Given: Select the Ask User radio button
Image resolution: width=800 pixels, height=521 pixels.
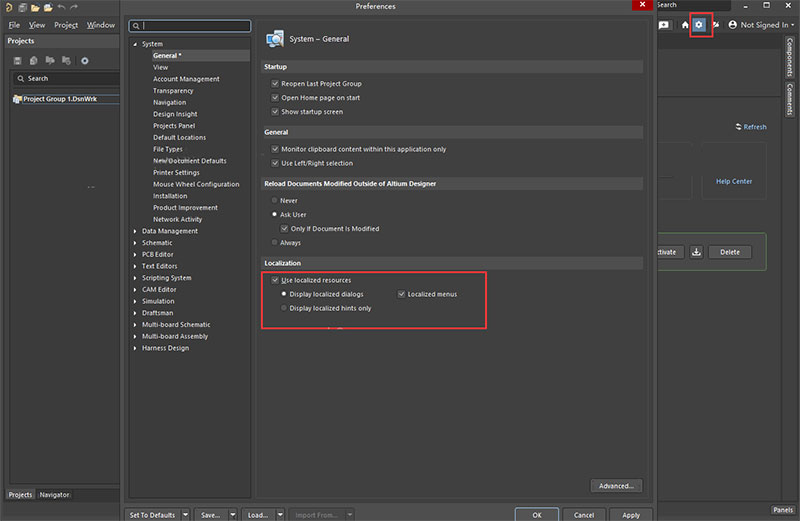Looking at the screenshot, I should 274,214.
